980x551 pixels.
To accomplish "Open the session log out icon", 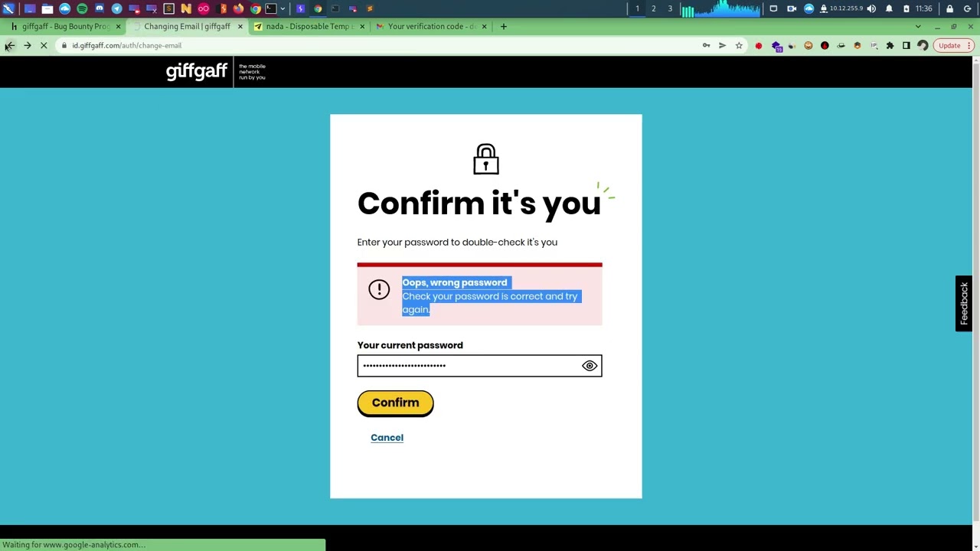I will pyautogui.click(x=967, y=8).
